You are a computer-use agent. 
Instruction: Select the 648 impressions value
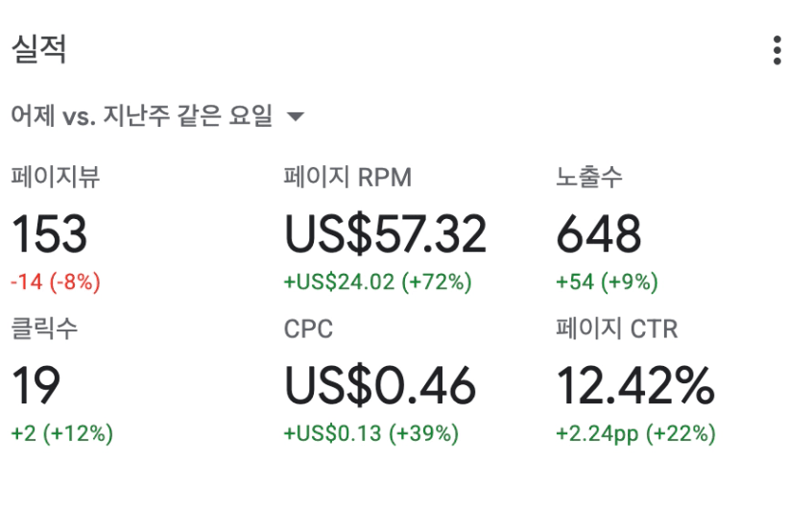599,234
